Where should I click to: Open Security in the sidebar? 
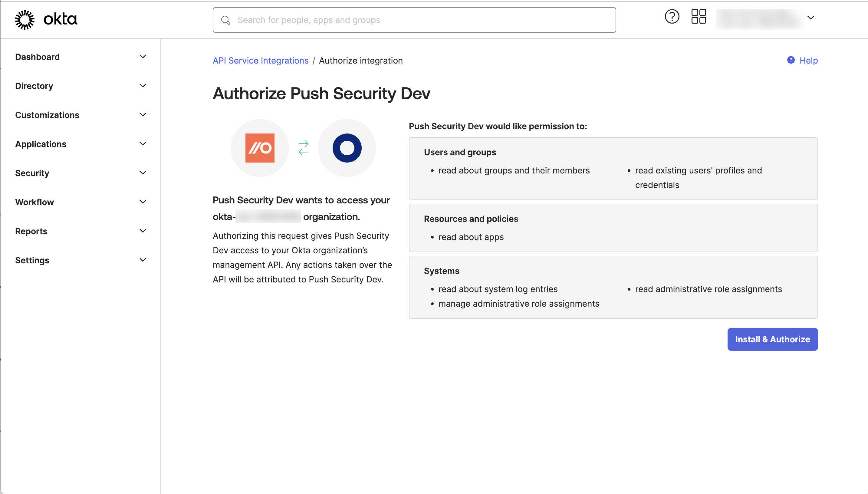tap(32, 173)
